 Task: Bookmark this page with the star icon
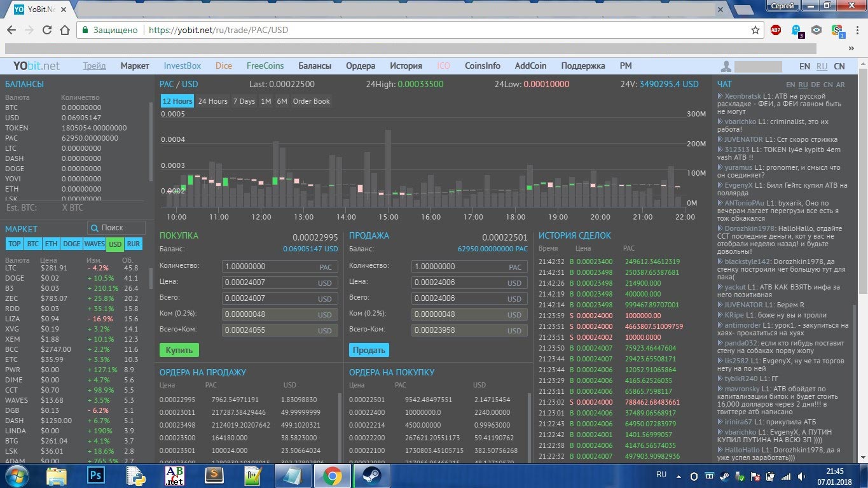click(x=755, y=30)
